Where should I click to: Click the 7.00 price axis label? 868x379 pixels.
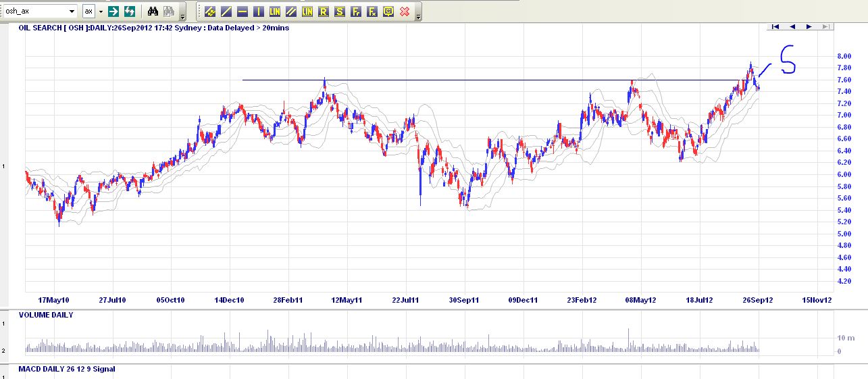coord(844,115)
